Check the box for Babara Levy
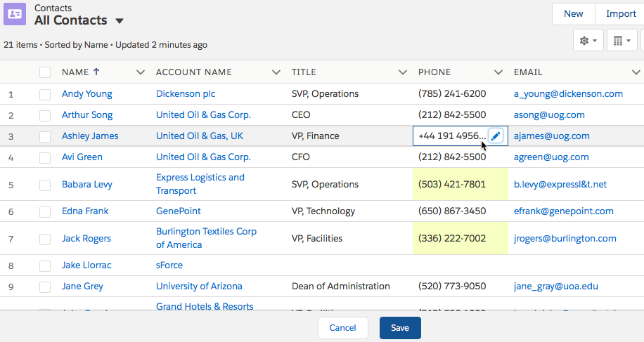 tap(45, 185)
